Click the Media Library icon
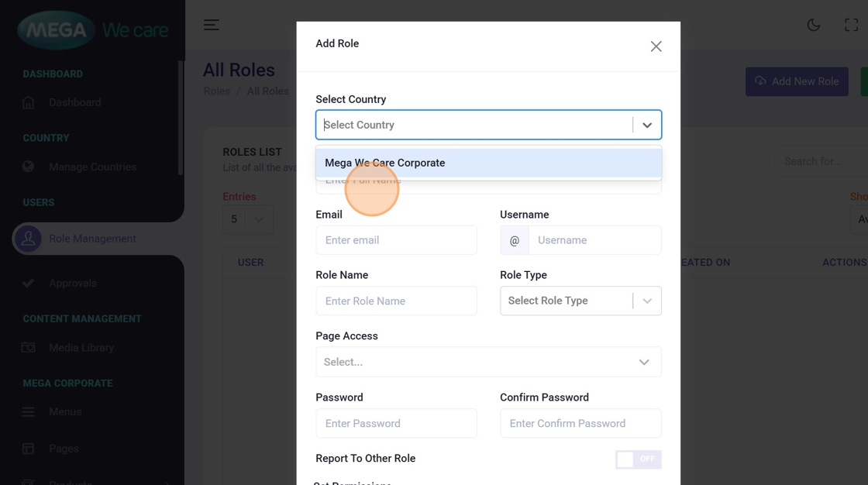 (x=29, y=348)
